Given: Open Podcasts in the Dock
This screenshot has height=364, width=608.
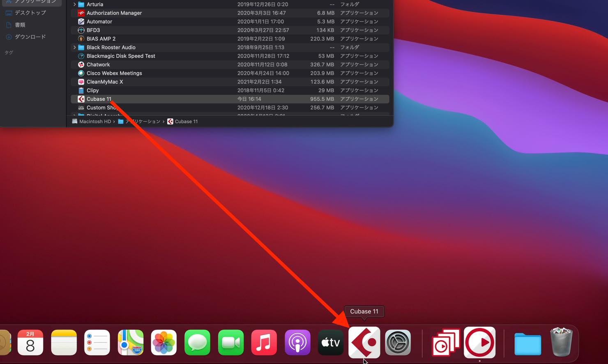Looking at the screenshot, I should coord(297,343).
